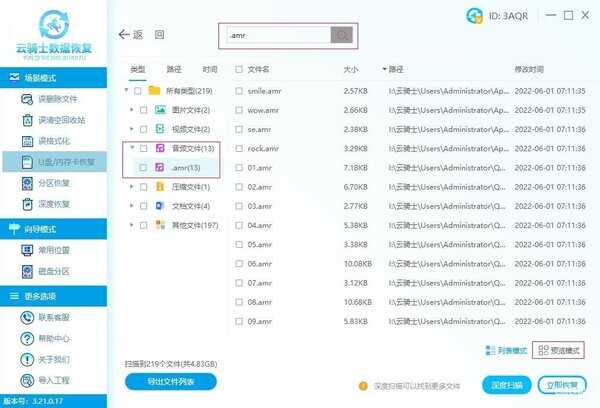Switch to the 路径 tab in the left panel
The image size is (600, 408).
[x=174, y=69]
